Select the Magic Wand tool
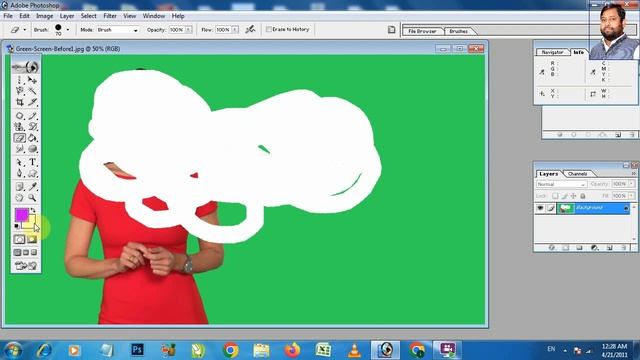The height and width of the screenshot is (360, 640). tap(32, 91)
